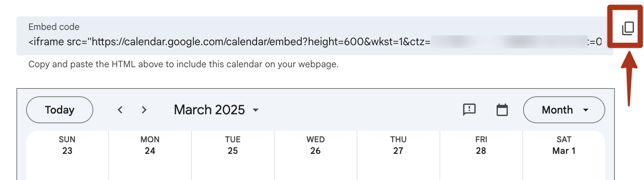Select Sunday 23 day cell

[67, 155]
